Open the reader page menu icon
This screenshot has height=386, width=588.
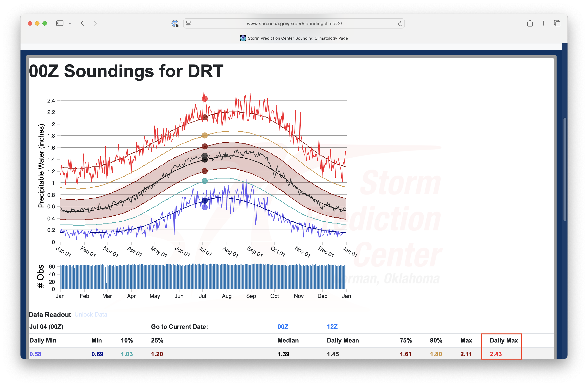coord(189,23)
